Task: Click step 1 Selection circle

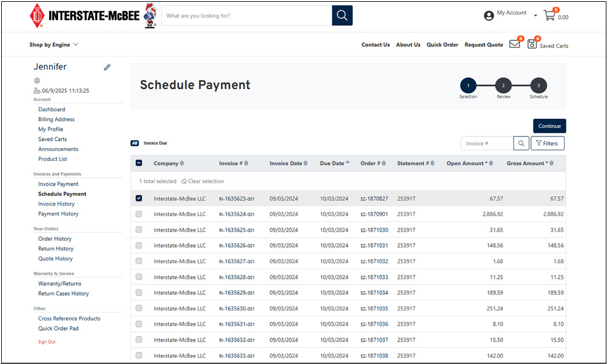Action: coord(468,86)
